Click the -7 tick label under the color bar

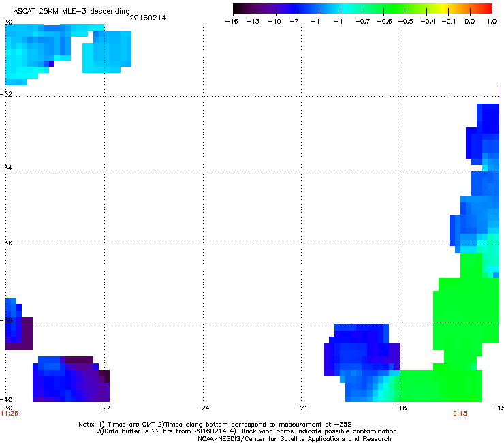click(x=294, y=22)
